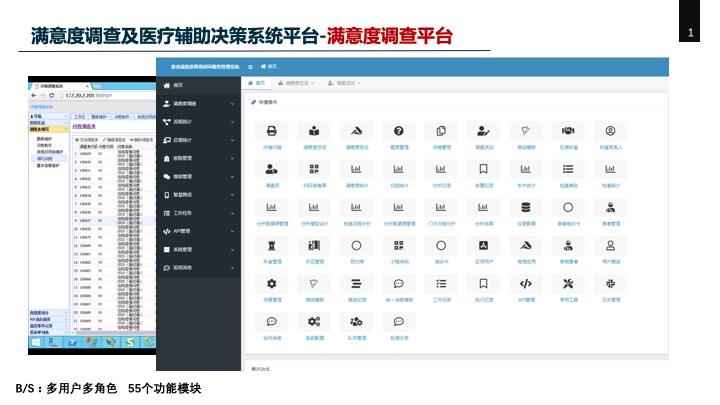
Task: Open the 诊区管理 building icon tile
Action: [314, 246]
